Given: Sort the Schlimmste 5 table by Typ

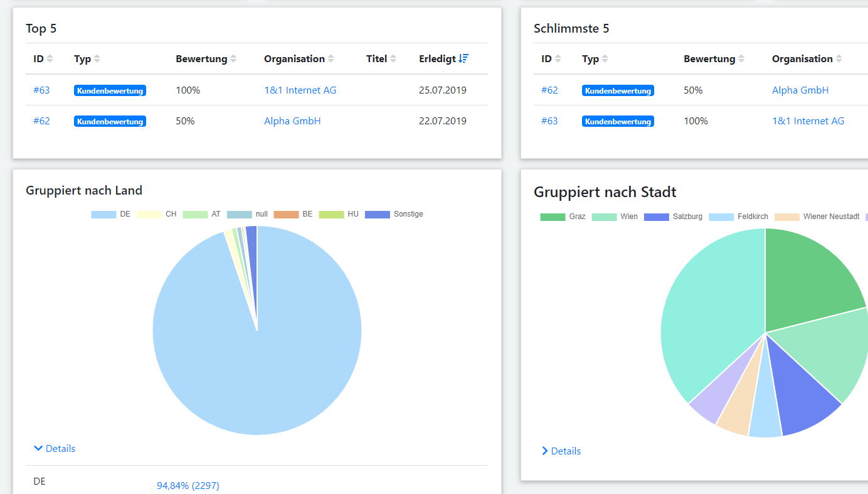Looking at the screenshot, I should pyautogui.click(x=595, y=59).
